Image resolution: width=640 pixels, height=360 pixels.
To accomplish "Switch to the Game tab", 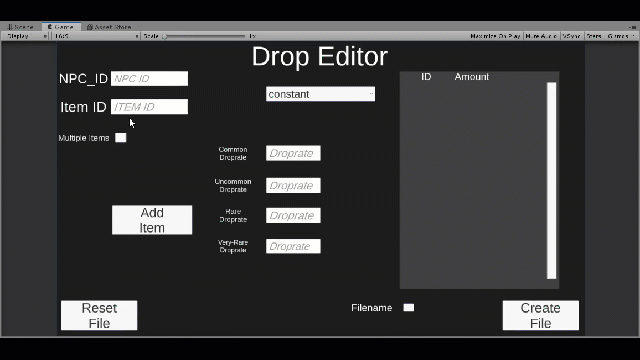I will 61,27.
